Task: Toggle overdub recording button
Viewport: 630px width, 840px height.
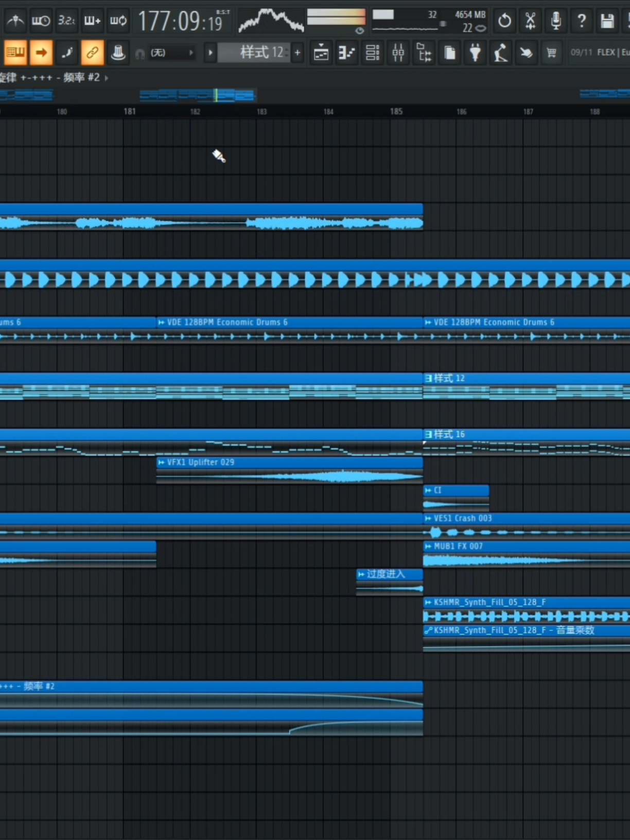Action: click(92, 21)
